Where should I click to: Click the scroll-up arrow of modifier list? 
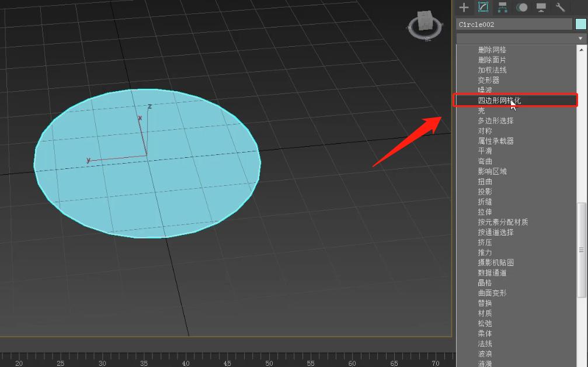(582, 50)
